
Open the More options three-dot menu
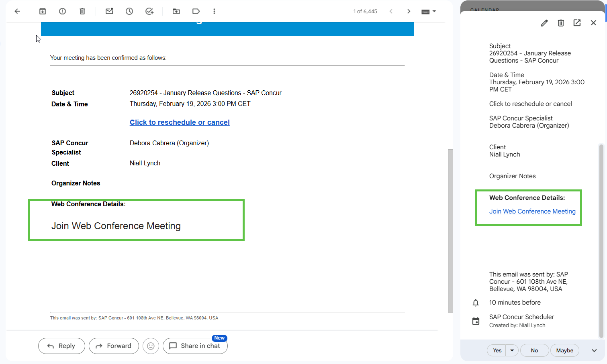[214, 11]
